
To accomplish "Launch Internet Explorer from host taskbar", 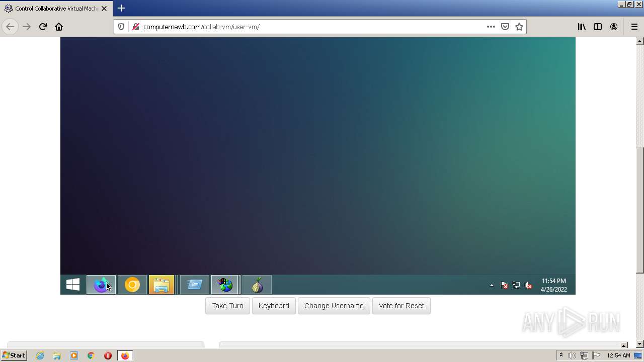I will coord(40,355).
